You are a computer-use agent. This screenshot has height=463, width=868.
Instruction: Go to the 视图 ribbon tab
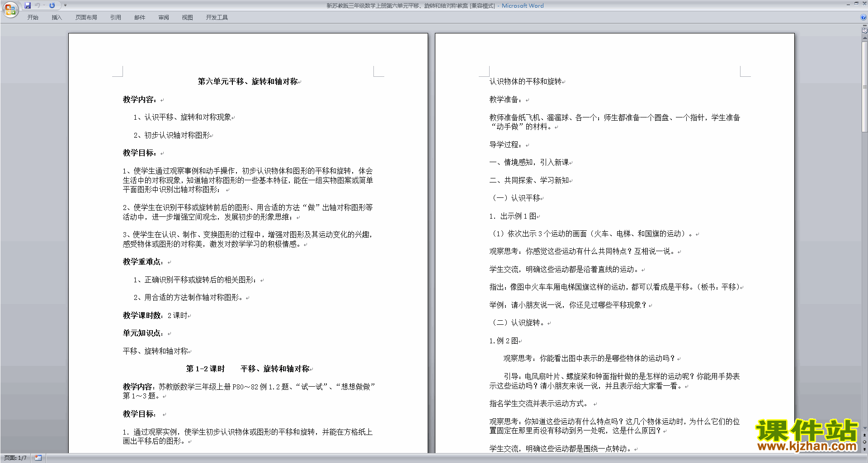188,18
